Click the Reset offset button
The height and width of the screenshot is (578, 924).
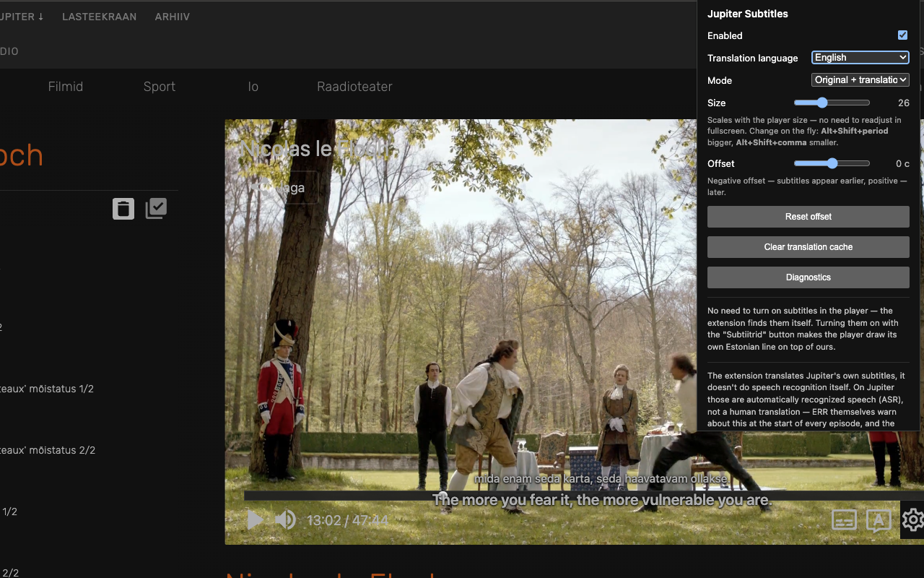808,217
